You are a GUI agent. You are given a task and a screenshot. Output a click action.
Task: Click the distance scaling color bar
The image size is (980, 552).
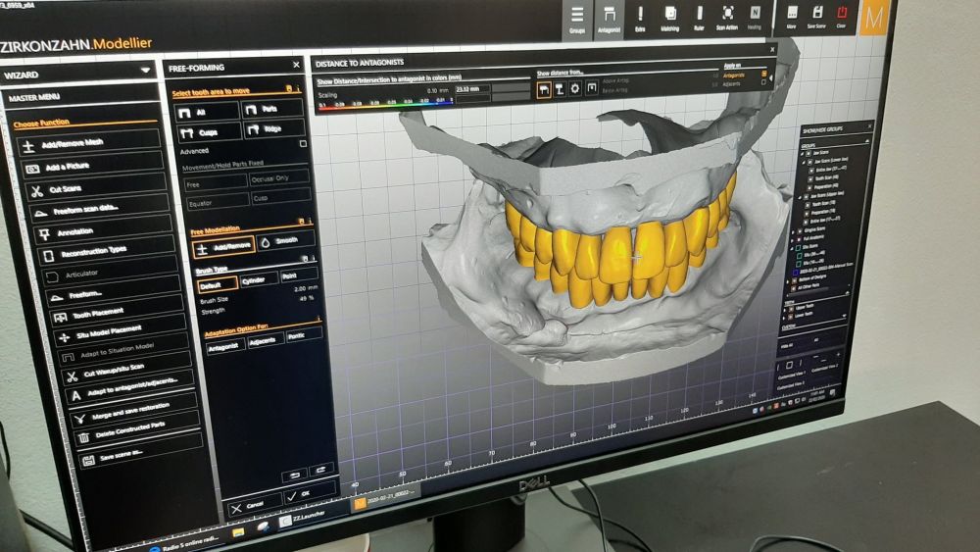click(x=384, y=106)
